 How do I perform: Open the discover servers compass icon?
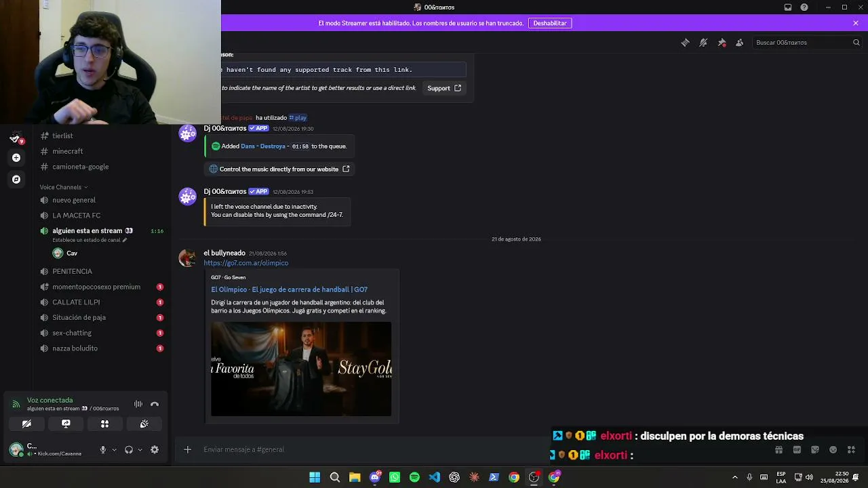16,180
